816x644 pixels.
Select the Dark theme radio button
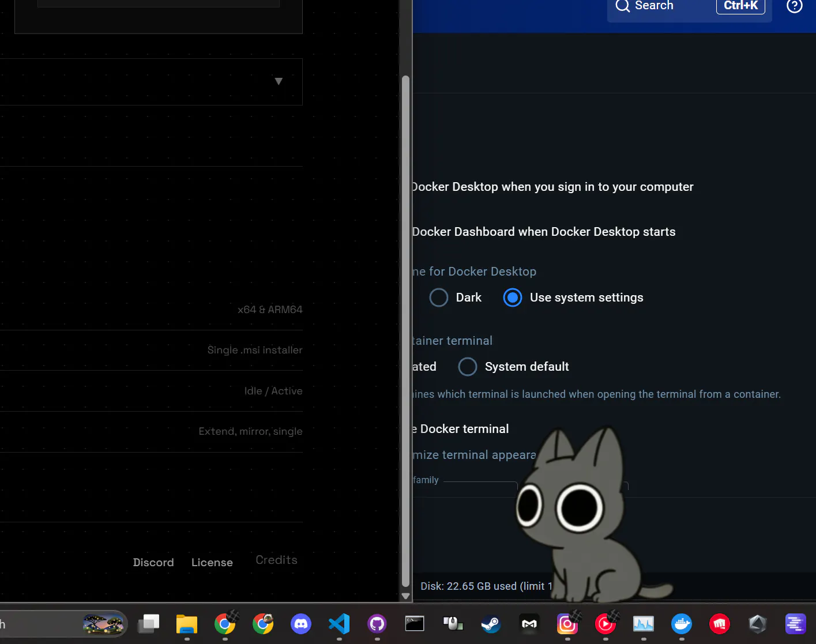pyautogui.click(x=439, y=297)
